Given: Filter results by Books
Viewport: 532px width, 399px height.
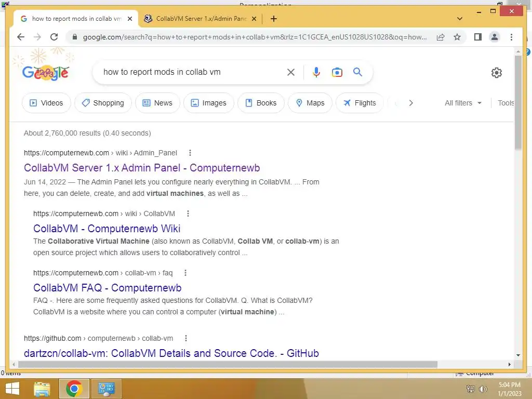Looking at the screenshot, I should point(261,103).
